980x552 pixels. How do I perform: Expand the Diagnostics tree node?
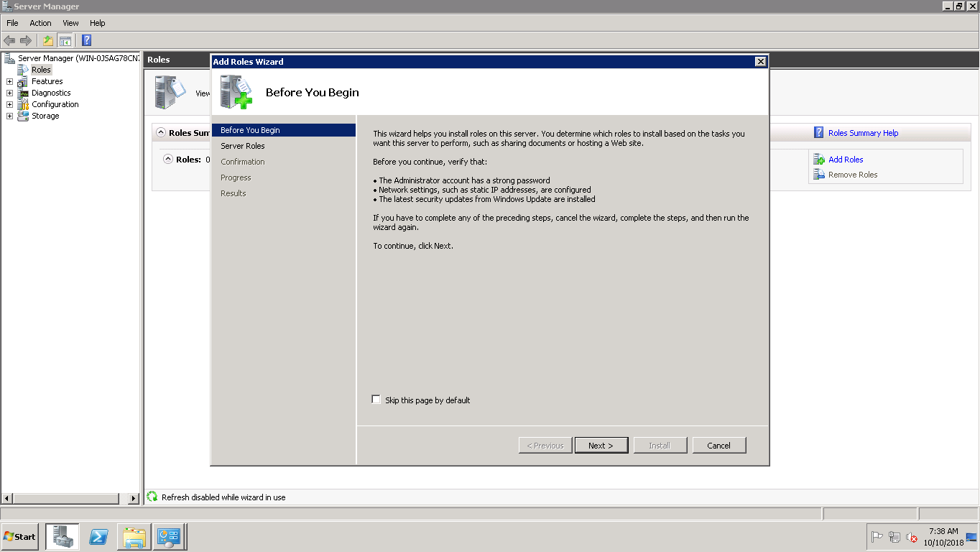coord(9,93)
